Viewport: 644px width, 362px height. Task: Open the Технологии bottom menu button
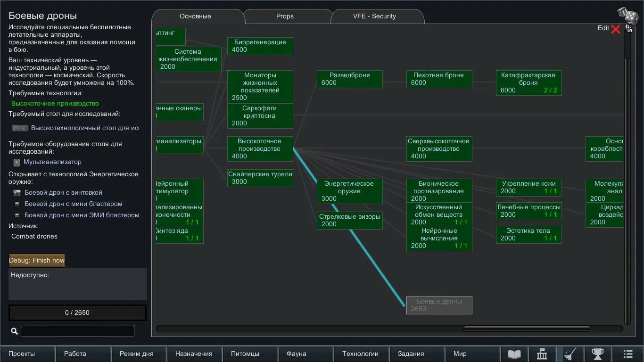coord(360,354)
